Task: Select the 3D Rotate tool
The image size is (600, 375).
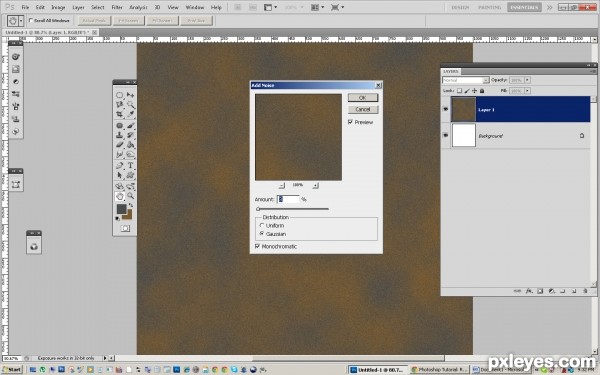Action: click(x=119, y=186)
